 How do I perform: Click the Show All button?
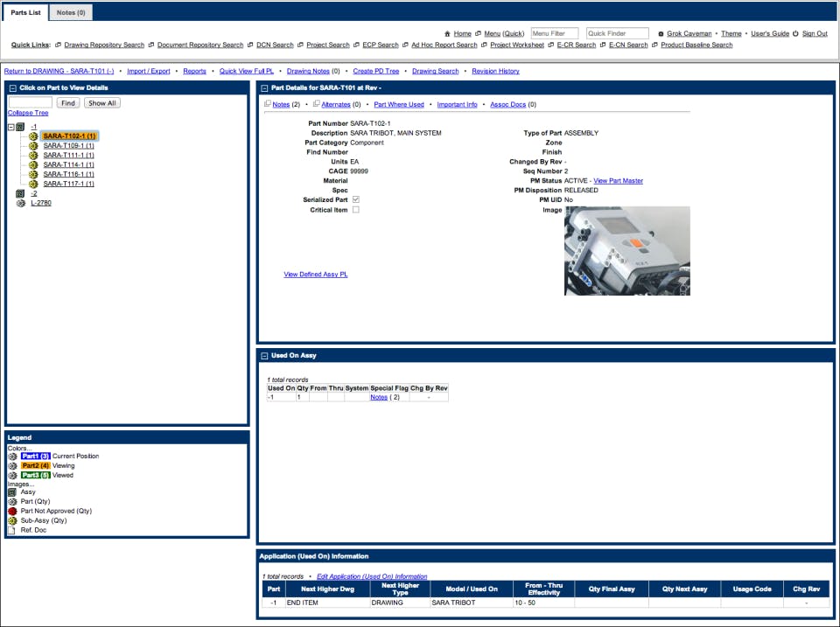(x=101, y=103)
